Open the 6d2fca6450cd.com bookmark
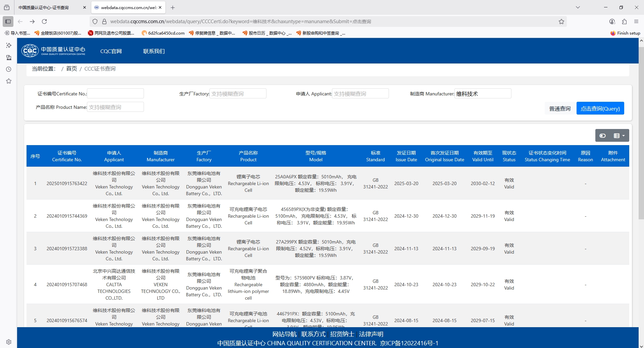Screen dimensions: 644x348 click(x=163, y=33)
